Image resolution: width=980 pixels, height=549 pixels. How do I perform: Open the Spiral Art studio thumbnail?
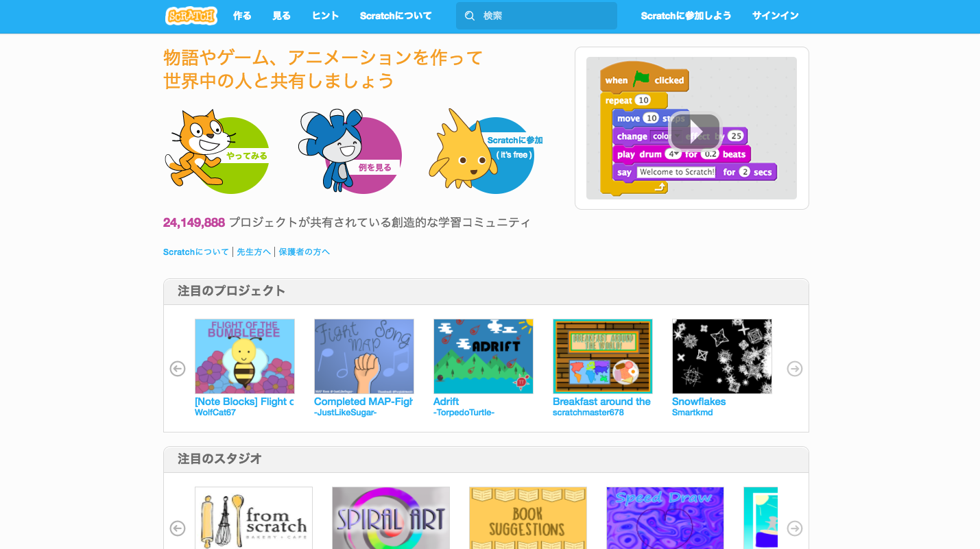[x=391, y=518]
